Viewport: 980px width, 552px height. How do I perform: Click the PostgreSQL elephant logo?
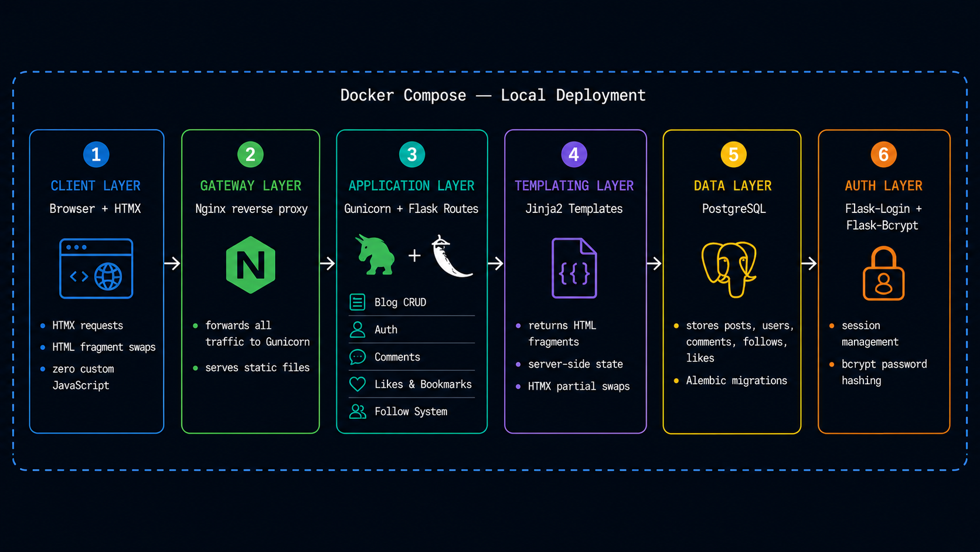(730, 269)
